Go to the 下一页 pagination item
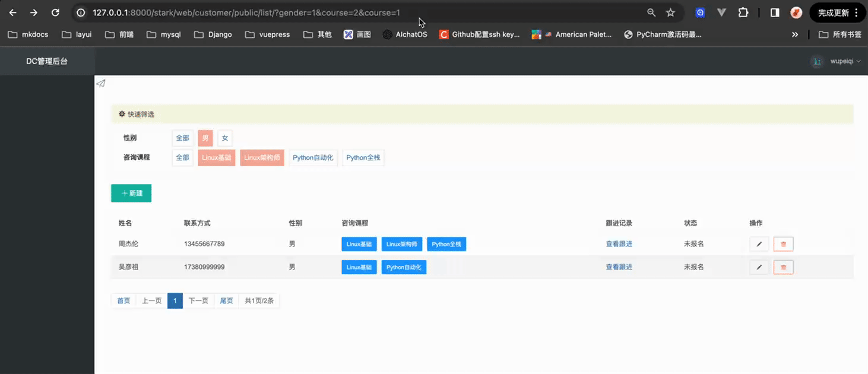The height and width of the screenshot is (374, 868). 198,301
